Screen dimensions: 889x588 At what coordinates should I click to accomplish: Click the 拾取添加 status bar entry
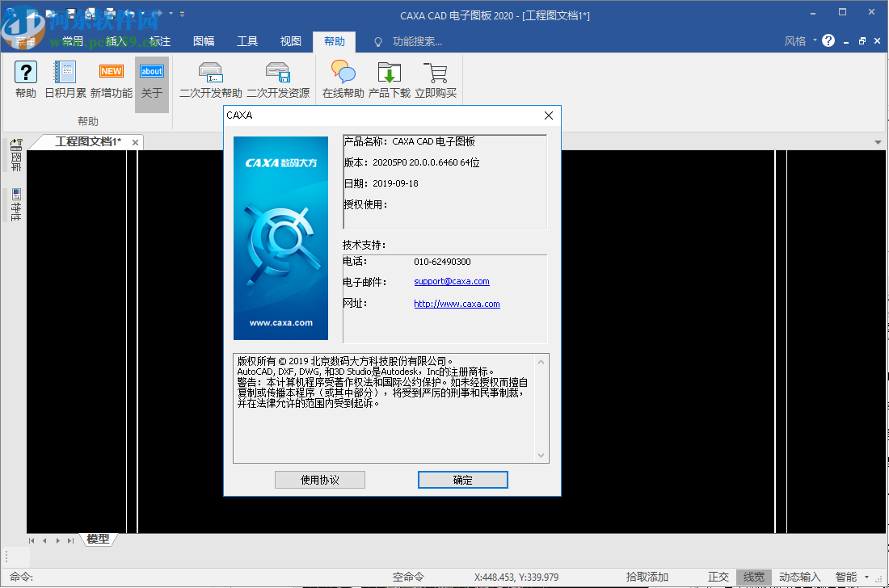tap(647, 577)
